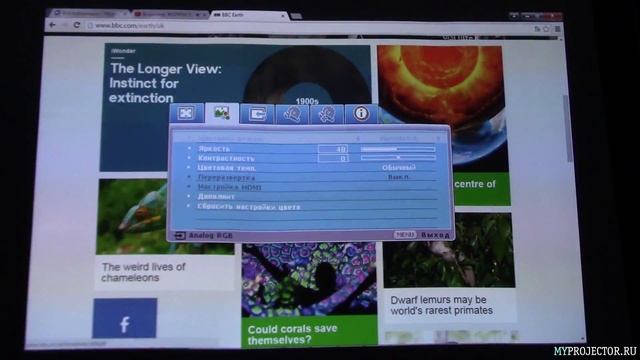Close the BBC Earth tab

pyautogui.click(x=282, y=16)
